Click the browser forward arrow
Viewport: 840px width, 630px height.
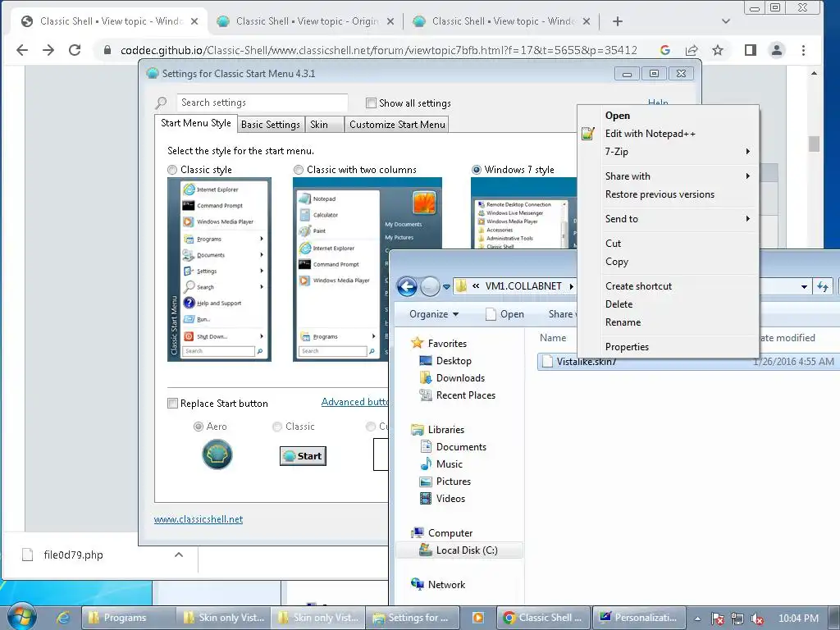coord(48,50)
